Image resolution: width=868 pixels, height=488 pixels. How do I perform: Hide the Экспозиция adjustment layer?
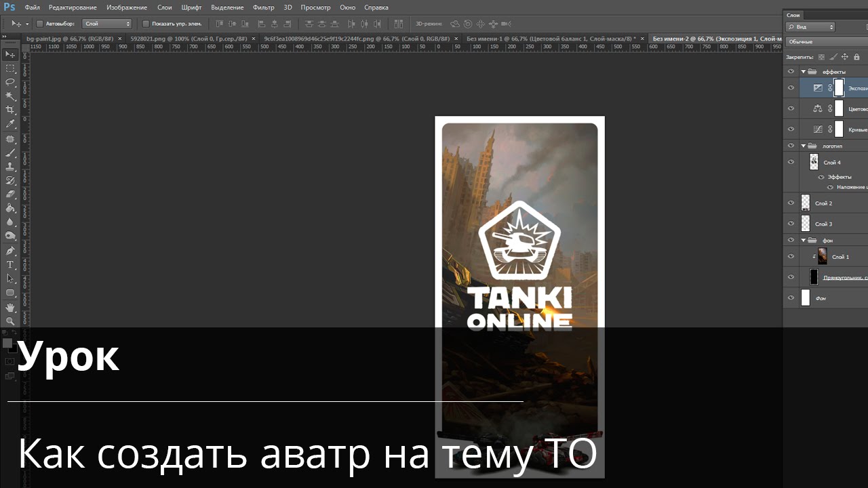pos(791,88)
